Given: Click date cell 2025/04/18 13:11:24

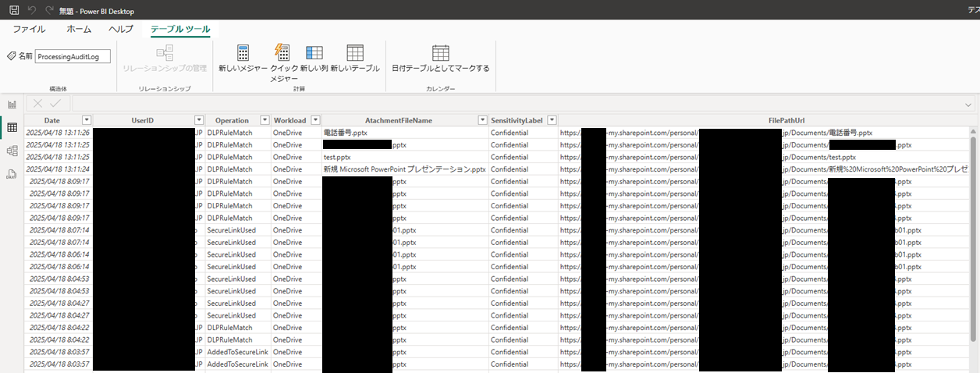Looking at the screenshot, I should point(58,169).
